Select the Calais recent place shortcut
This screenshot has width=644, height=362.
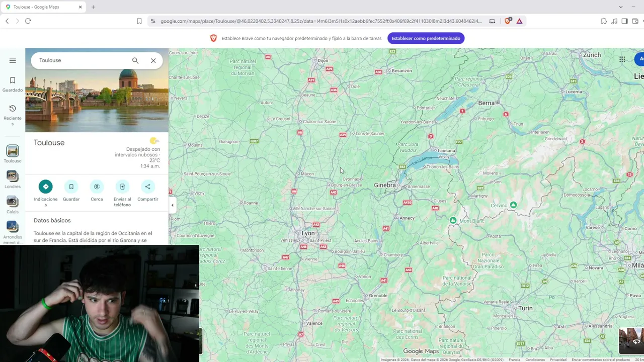(13, 205)
